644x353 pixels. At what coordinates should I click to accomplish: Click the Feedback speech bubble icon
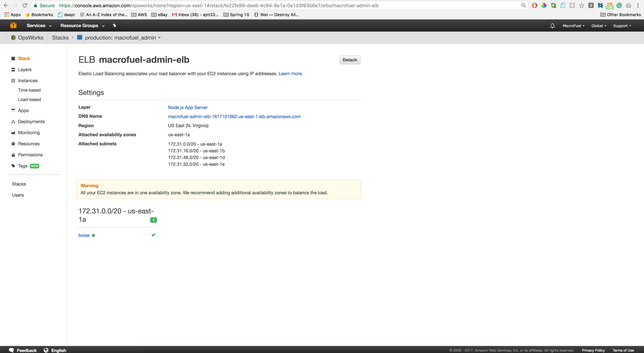[x=11, y=350]
